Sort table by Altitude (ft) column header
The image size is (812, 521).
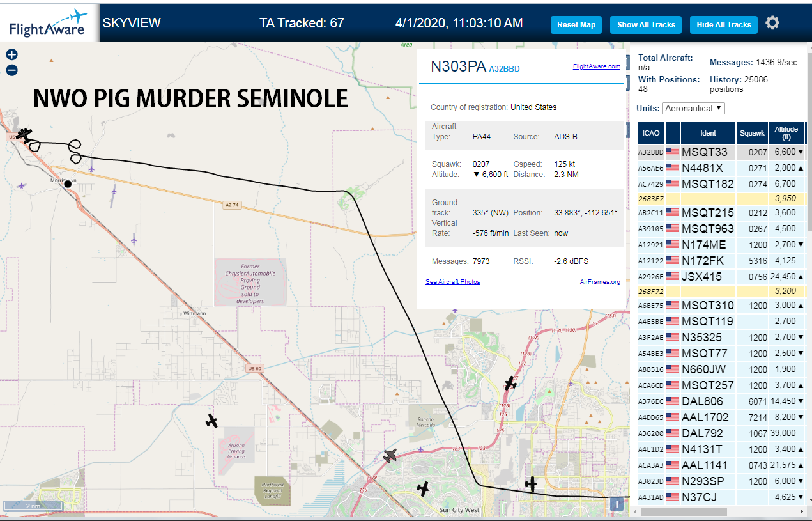click(786, 133)
